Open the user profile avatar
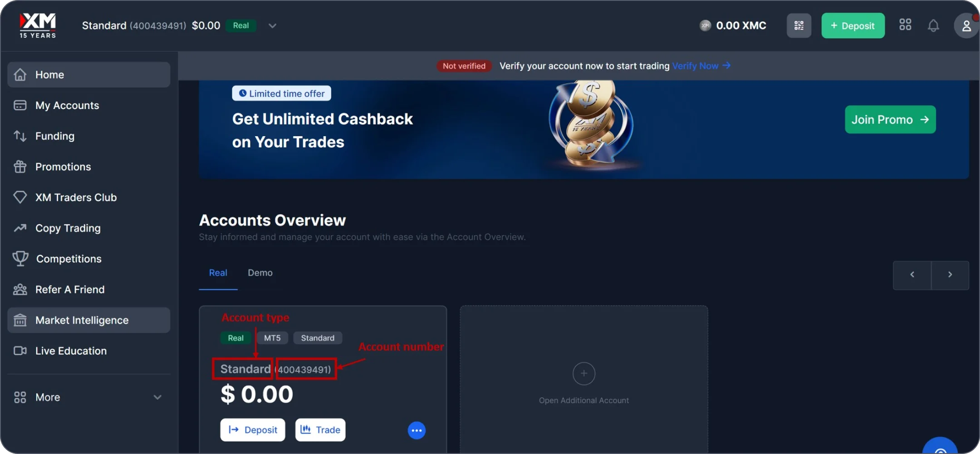980x454 pixels. point(966,26)
